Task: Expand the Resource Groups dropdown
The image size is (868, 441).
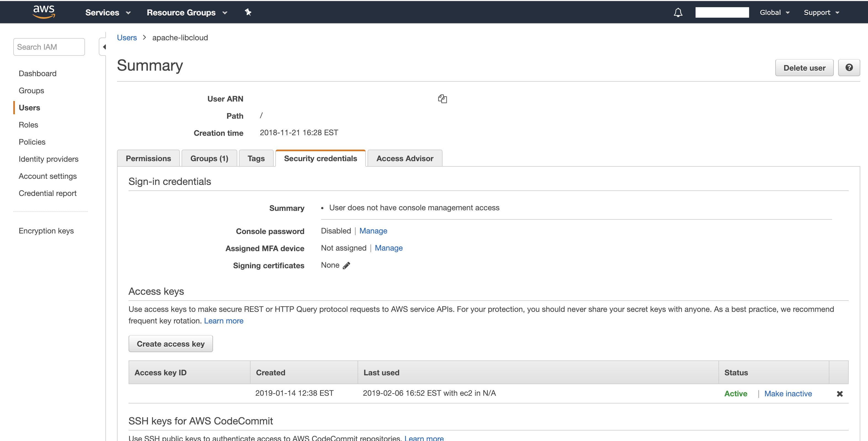Action: (x=187, y=13)
